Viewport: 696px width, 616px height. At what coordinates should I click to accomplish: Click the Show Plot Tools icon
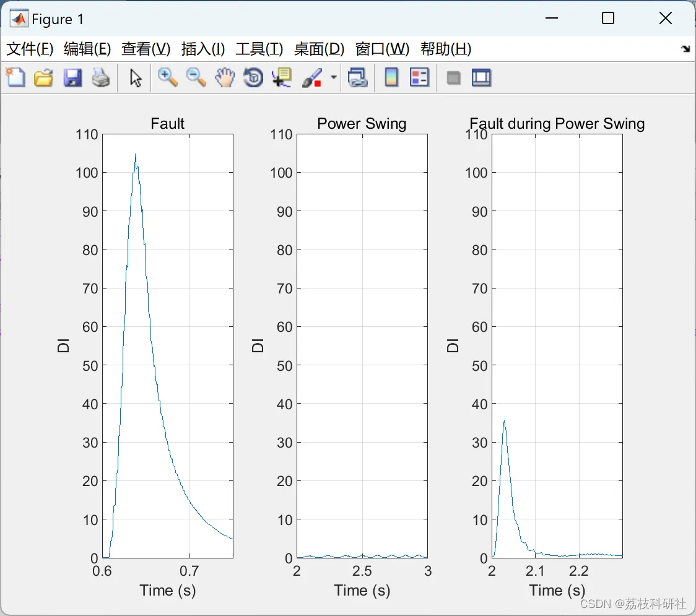click(x=481, y=77)
